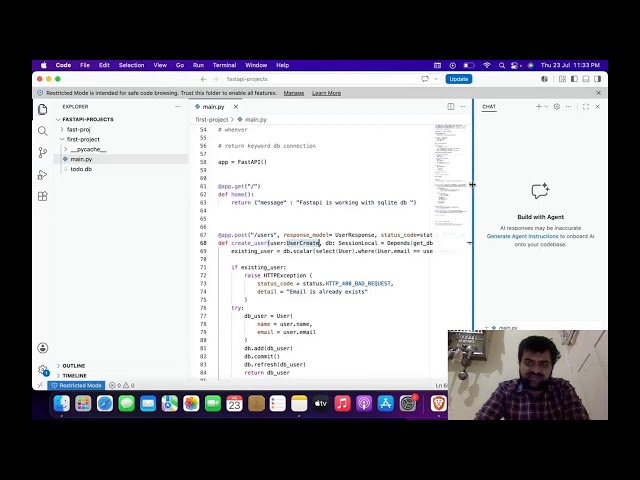Open the Run and Debug view
The image size is (640, 480).
(x=42, y=175)
